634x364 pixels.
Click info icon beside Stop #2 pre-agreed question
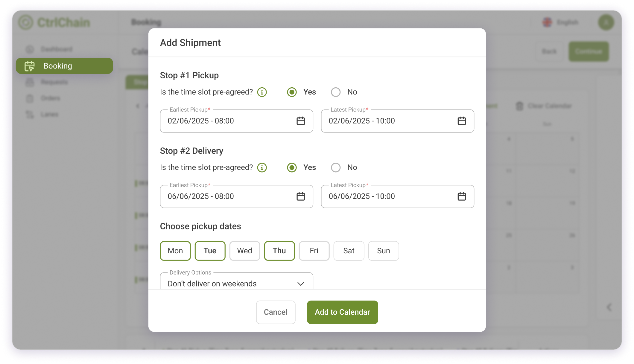262,167
